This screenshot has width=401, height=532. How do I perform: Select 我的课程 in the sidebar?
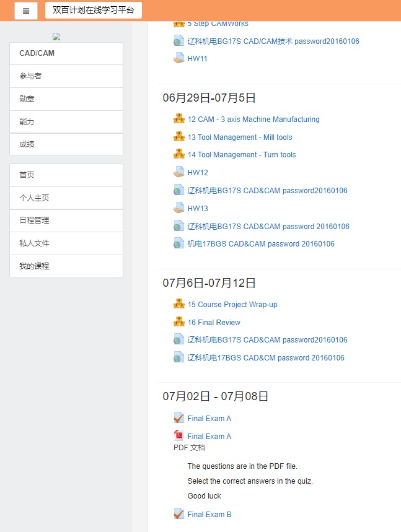click(x=66, y=266)
